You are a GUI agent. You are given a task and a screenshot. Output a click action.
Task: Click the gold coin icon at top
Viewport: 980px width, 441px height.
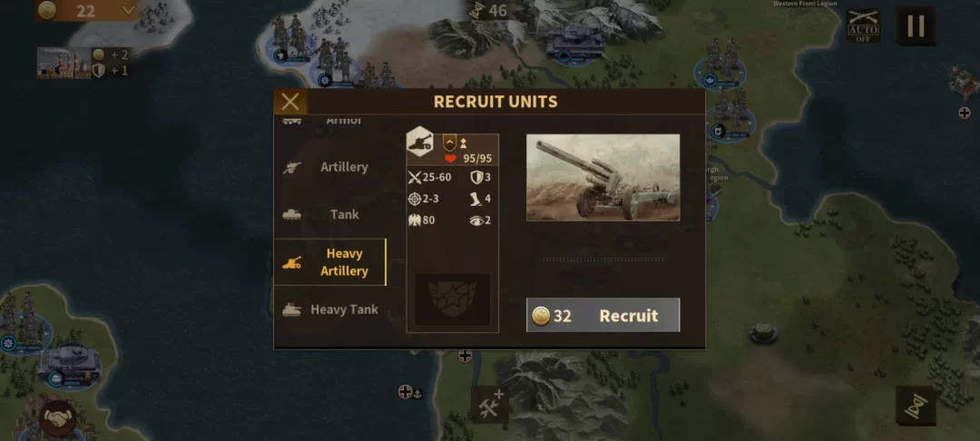point(47,10)
